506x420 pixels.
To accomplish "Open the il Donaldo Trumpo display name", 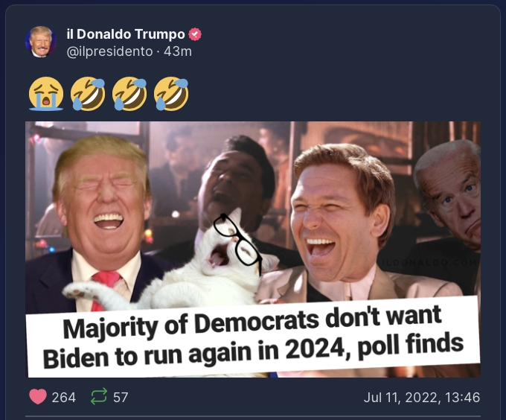I will point(126,34).
